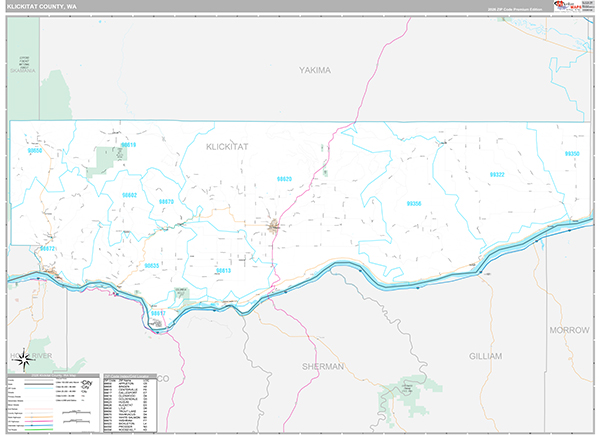Select the MORROW county label
This screenshot has width=600, height=435.
(x=570, y=328)
